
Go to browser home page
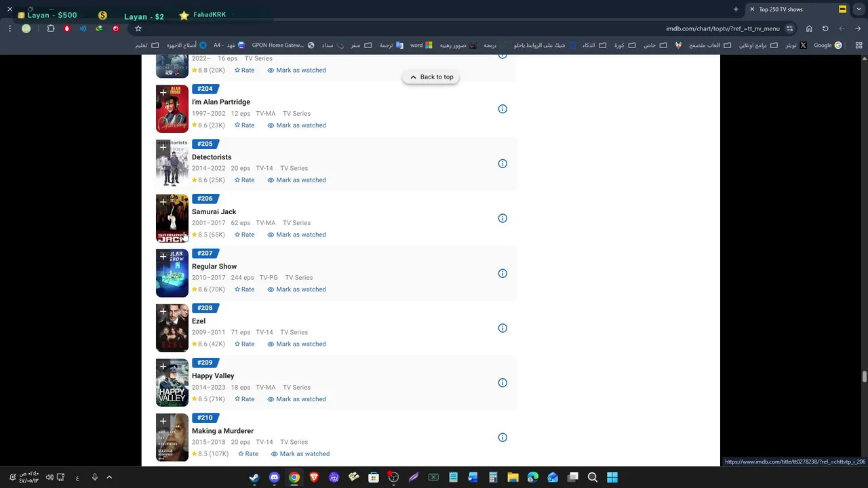click(809, 28)
